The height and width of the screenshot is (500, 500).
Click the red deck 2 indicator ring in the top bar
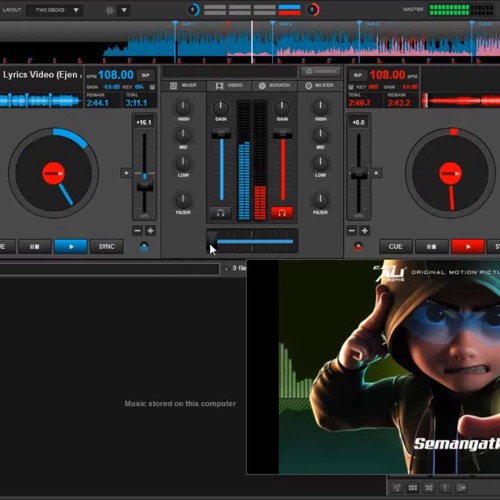(x=312, y=10)
